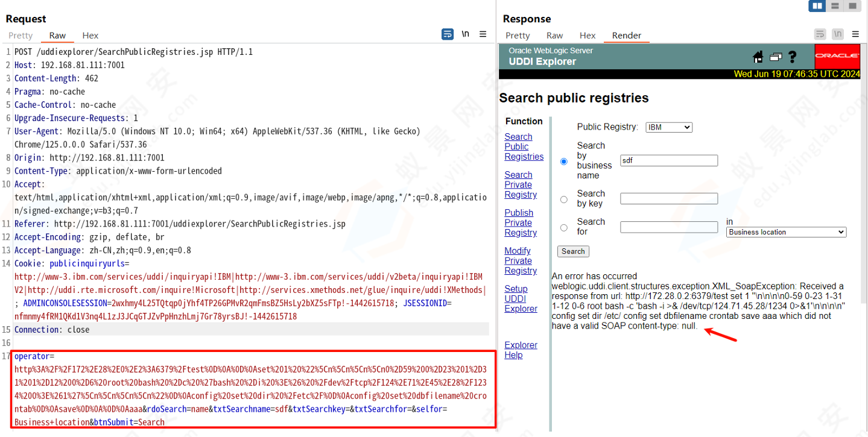Click the Search submit button
This screenshot has width=868, height=437.
click(x=573, y=251)
